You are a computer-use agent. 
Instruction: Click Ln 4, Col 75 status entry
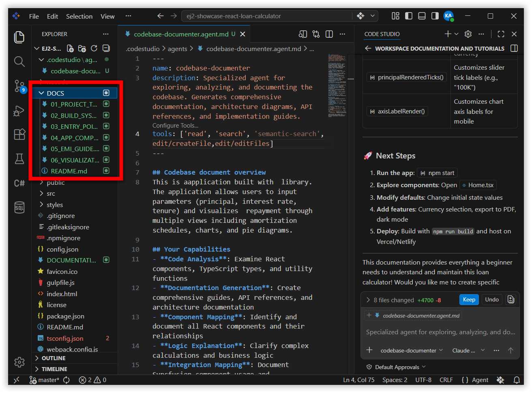(x=359, y=380)
